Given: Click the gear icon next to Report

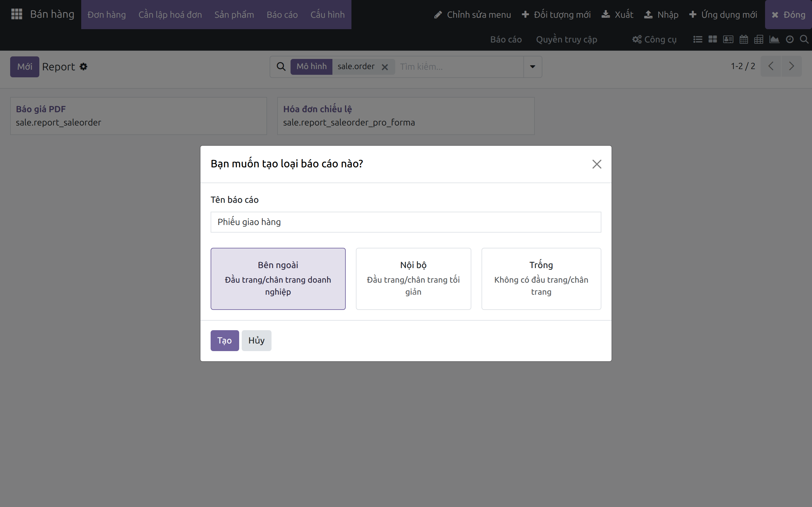Looking at the screenshot, I should coord(83,67).
